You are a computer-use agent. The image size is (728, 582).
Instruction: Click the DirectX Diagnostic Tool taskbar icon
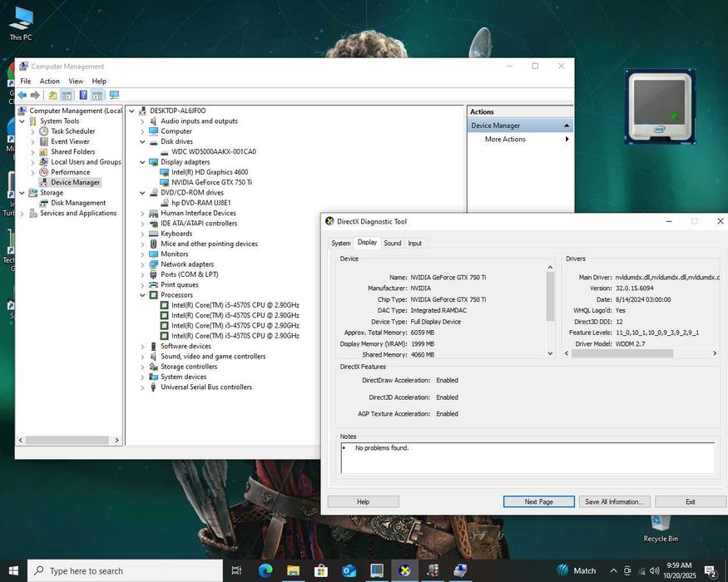405,571
